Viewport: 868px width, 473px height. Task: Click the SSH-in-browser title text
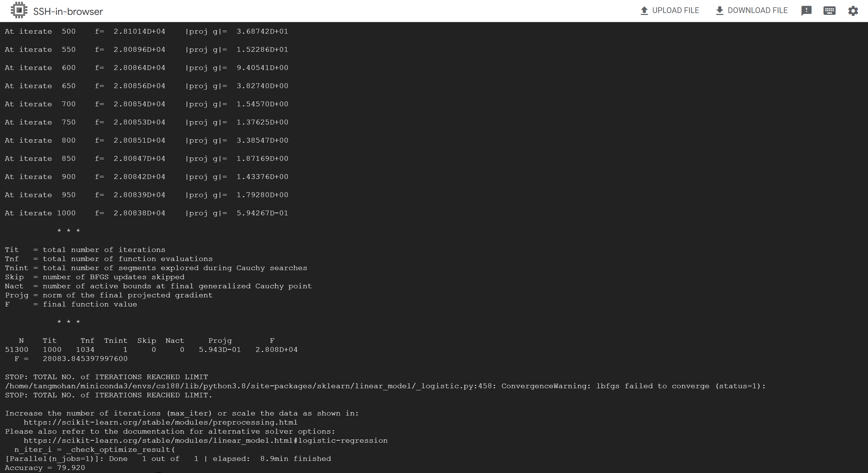tap(68, 12)
